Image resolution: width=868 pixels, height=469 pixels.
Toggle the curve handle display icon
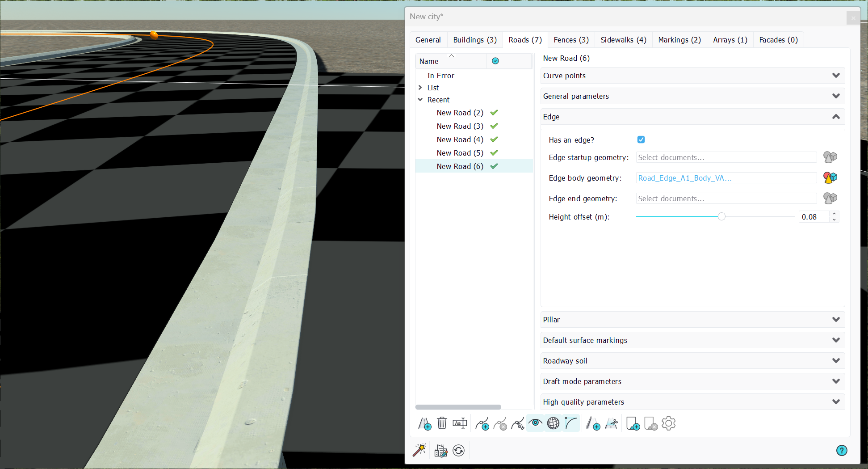point(571,423)
